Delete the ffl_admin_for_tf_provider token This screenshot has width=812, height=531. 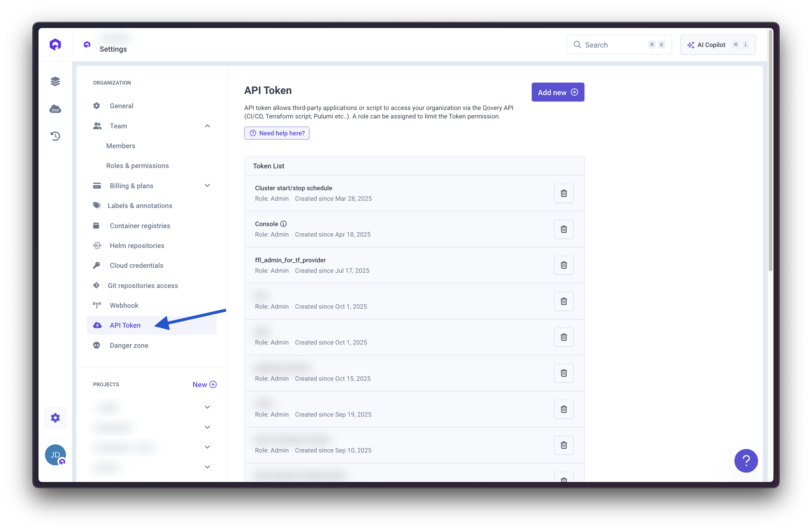point(563,265)
